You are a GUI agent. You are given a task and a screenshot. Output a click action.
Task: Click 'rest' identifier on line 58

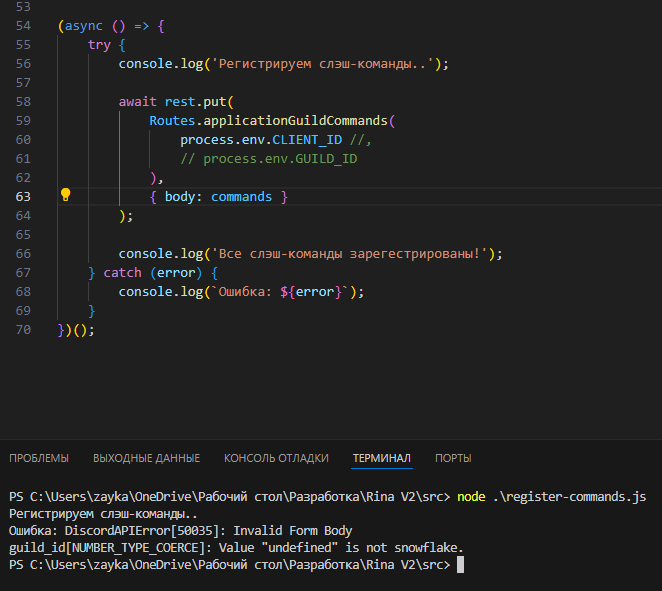[180, 102]
